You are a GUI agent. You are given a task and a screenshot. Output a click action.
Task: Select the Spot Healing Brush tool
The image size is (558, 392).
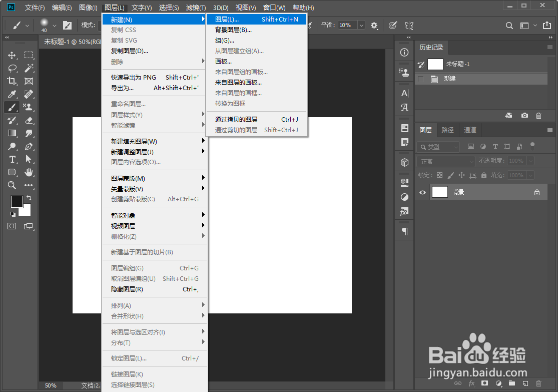click(x=29, y=94)
